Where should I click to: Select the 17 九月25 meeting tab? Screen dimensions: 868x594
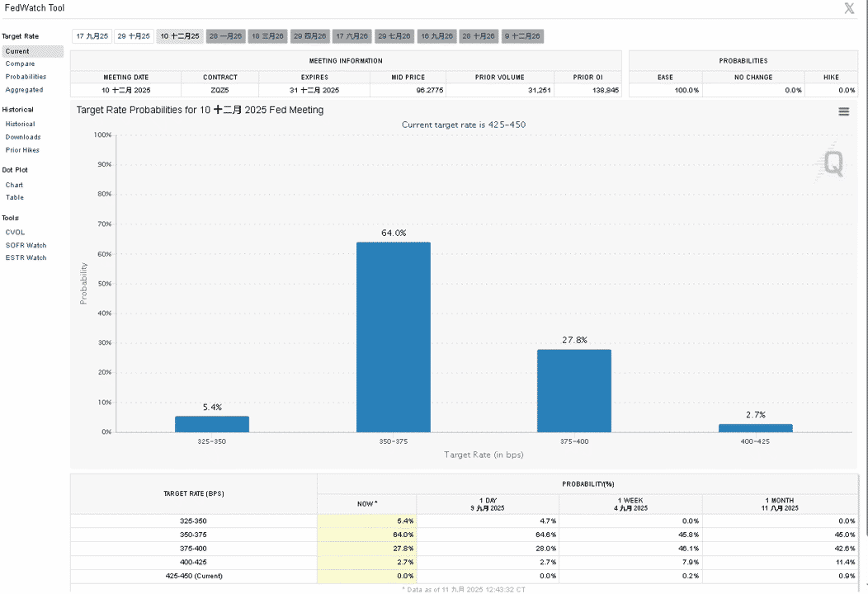(x=92, y=36)
